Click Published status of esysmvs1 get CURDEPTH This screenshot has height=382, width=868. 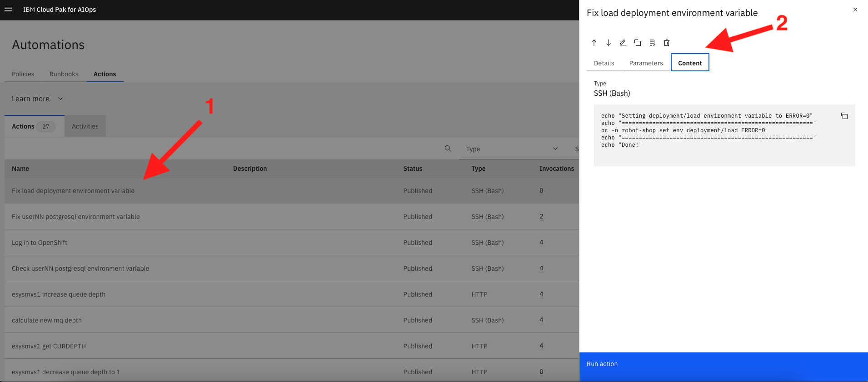pos(418,346)
